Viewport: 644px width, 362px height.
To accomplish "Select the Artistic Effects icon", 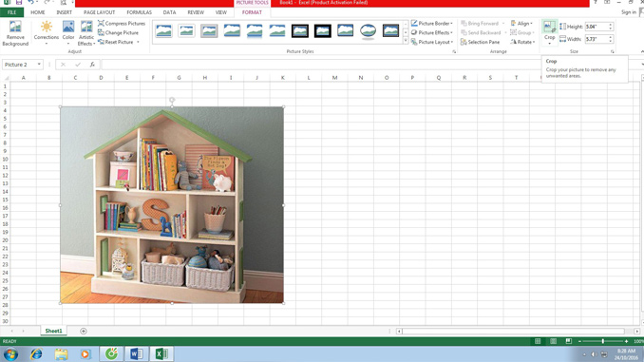I will coord(86,28).
